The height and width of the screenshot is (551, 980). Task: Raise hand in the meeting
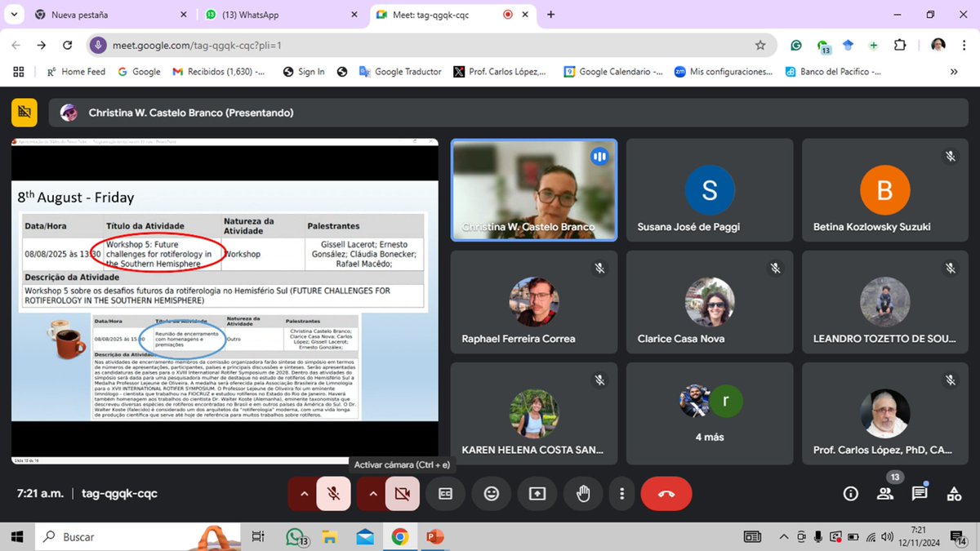point(583,494)
